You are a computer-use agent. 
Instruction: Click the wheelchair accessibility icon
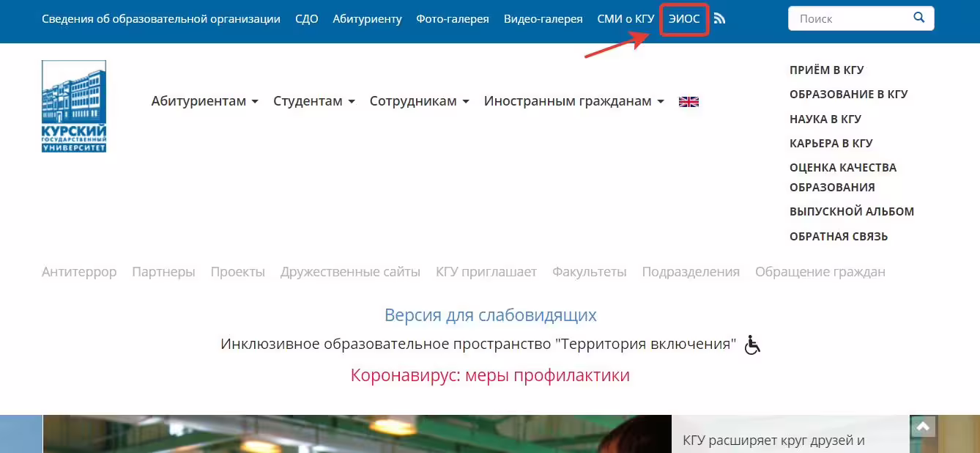pyautogui.click(x=752, y=345)
